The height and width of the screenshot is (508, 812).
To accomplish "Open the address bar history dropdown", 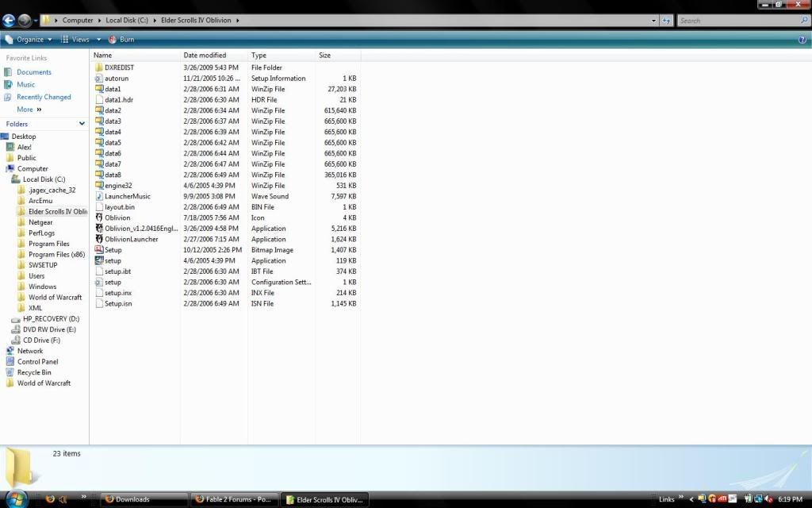I will pyautogui.click(x=653, y=21).
